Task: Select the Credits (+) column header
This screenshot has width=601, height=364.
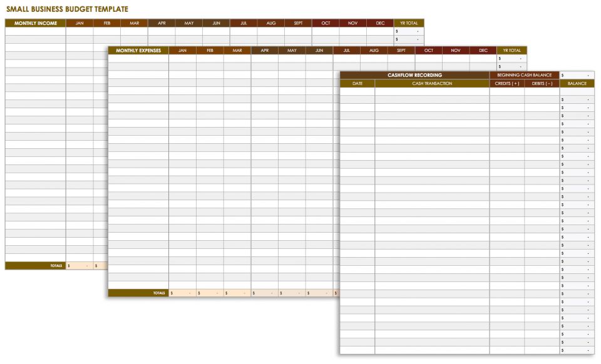Action: click(x=506, y=83)
